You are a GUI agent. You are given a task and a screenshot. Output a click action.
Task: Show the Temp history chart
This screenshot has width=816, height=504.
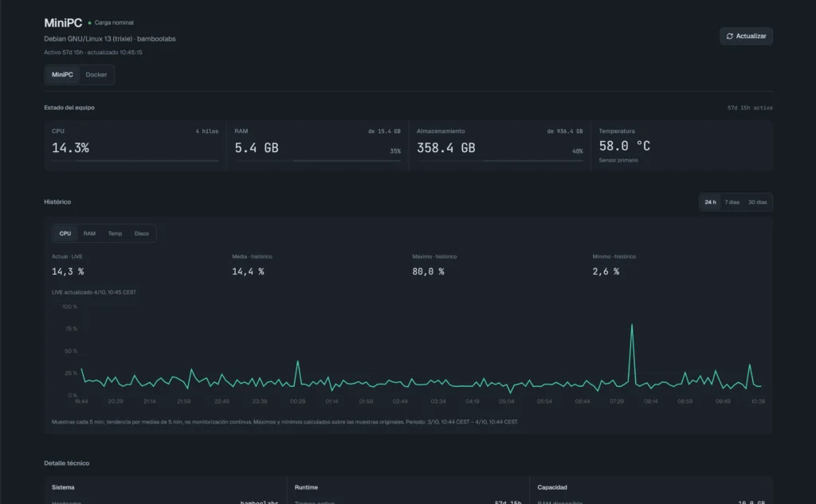pos(115,233)
